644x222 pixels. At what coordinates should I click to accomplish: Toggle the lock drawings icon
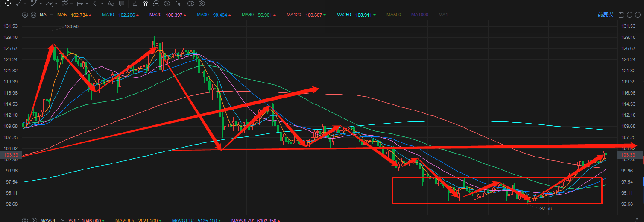click(x=156, y=3)
